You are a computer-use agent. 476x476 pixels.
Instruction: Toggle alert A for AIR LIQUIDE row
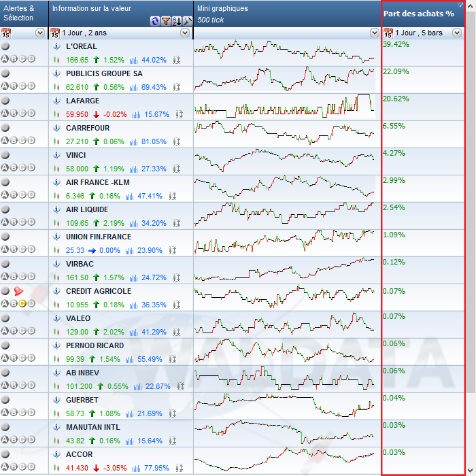click(x=5, y=222)
